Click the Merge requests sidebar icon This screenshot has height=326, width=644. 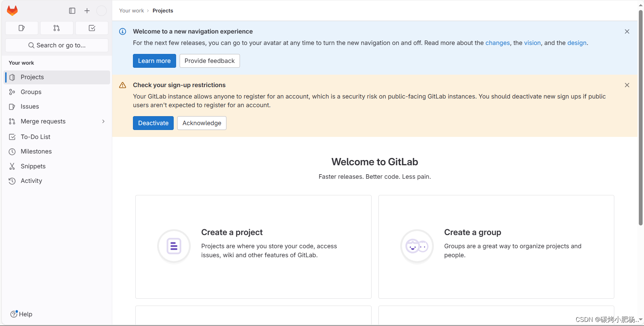[x=12, y=121]
